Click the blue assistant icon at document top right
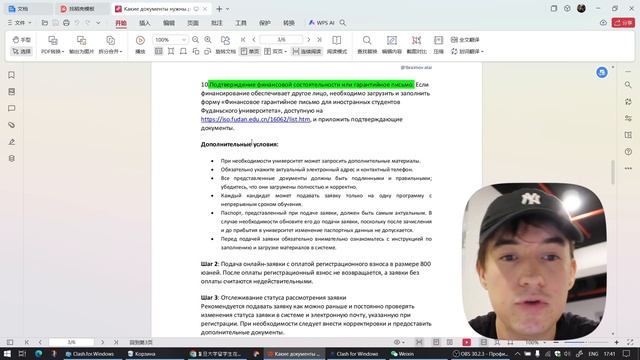This screenshot has height=360, width=640. 602,73
